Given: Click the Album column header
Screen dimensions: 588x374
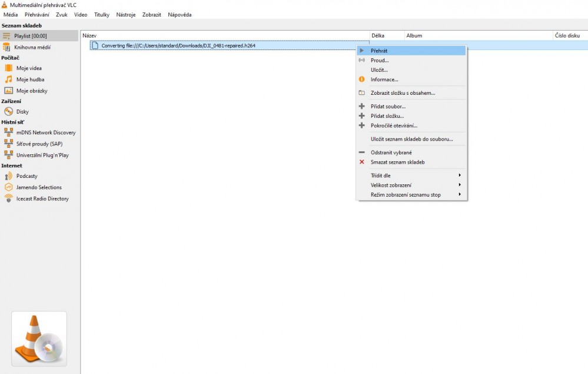Looking at the screenshot, I should click(x=478, y=36).
